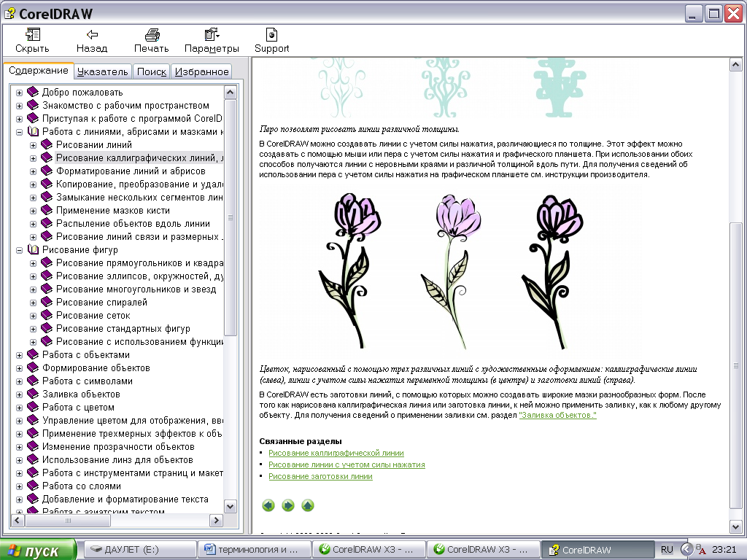
Task: Open Рисование каллиграфической линии link
Action: click(336, 453)
